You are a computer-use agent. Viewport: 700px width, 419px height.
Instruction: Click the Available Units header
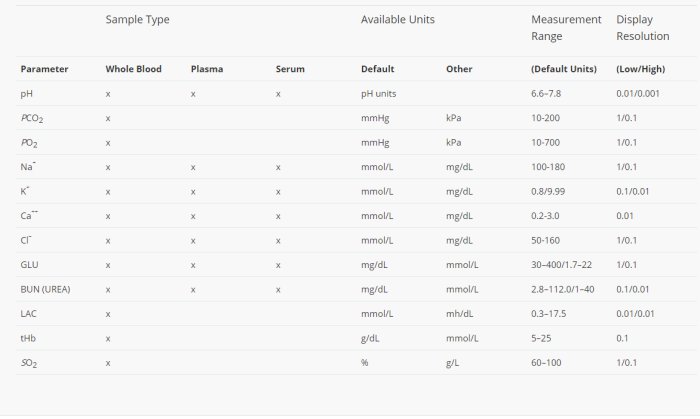pyautogui.click(x=397, y=20)
